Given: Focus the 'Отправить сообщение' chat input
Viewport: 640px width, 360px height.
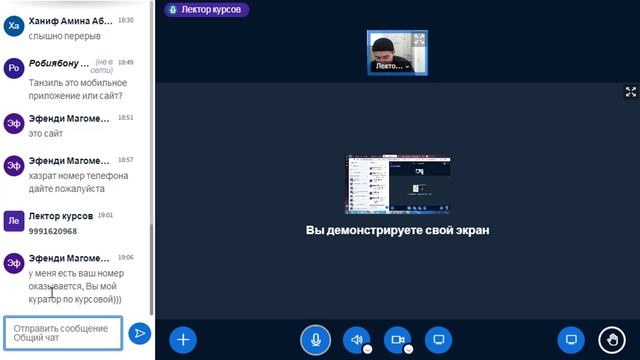Looking at the screenshot, I should (63, 333).
